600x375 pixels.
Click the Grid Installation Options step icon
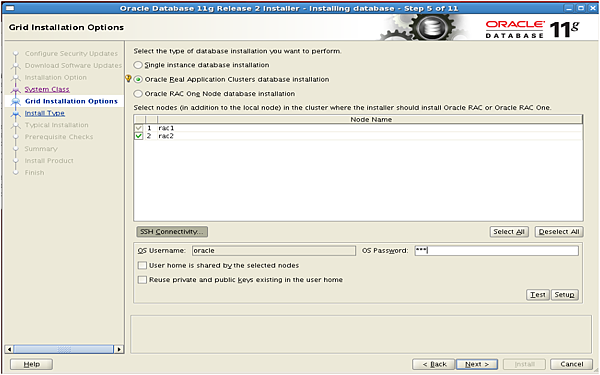(x=16, y=102)
